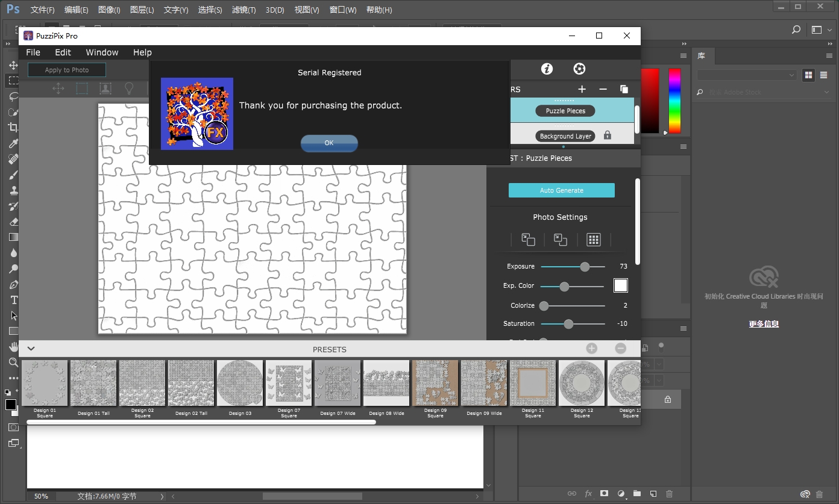Viewport: 839px width, 504px height.
Task: Switch to list view in Libraries panel
Action: (823, 75)
